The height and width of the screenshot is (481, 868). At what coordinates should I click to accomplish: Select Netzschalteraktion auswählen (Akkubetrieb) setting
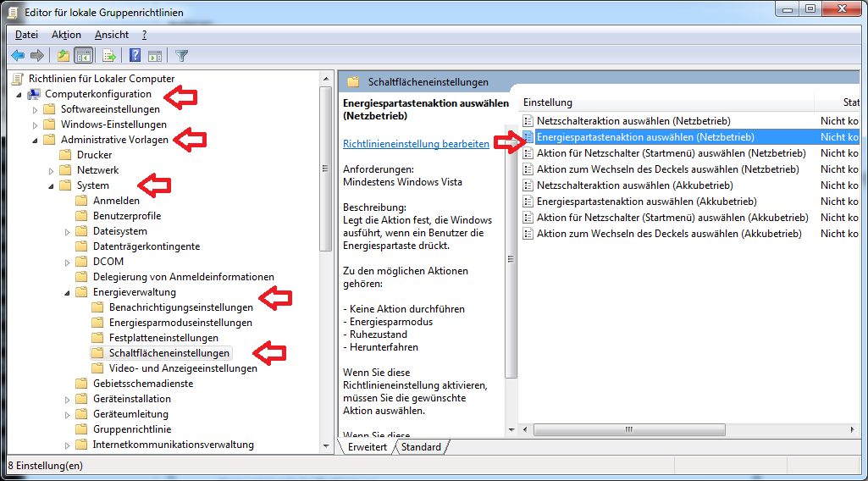tap(634, 185)
